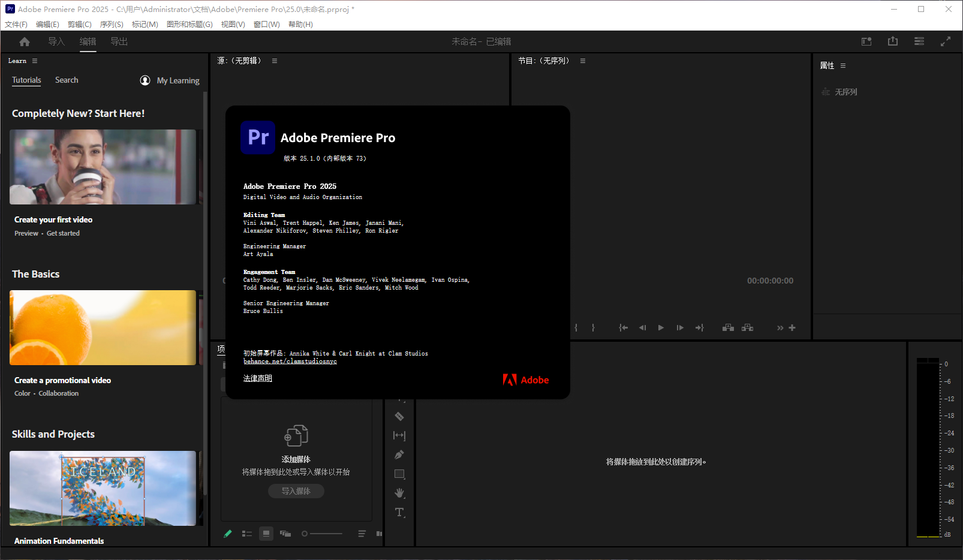Open the 编辑(E) menu

(47, 24)
